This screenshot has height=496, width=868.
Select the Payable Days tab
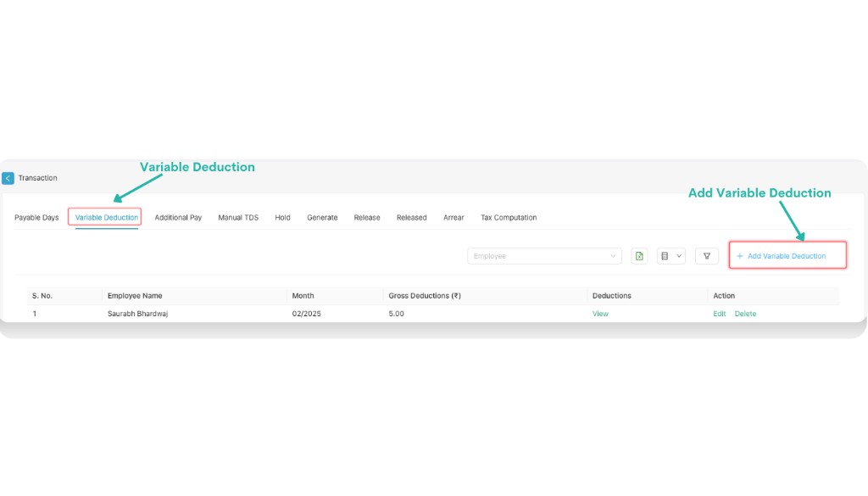pos(36,217)
